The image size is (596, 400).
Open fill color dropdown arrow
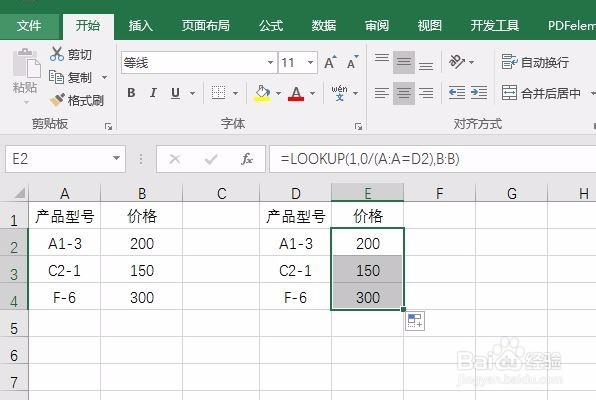pyautogui.click(x=279, y=93)
